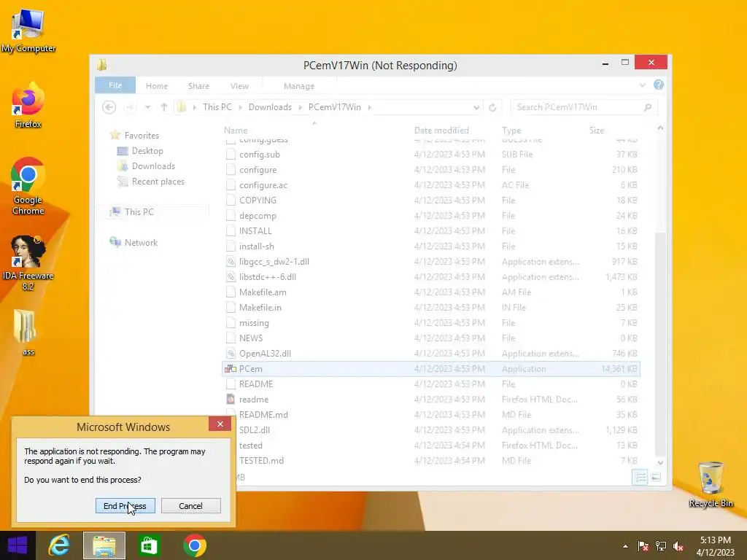Sort by Date modified column
The height and width of the screenshot is (560, 747).
pyautogui.click(x=441, y=131)
